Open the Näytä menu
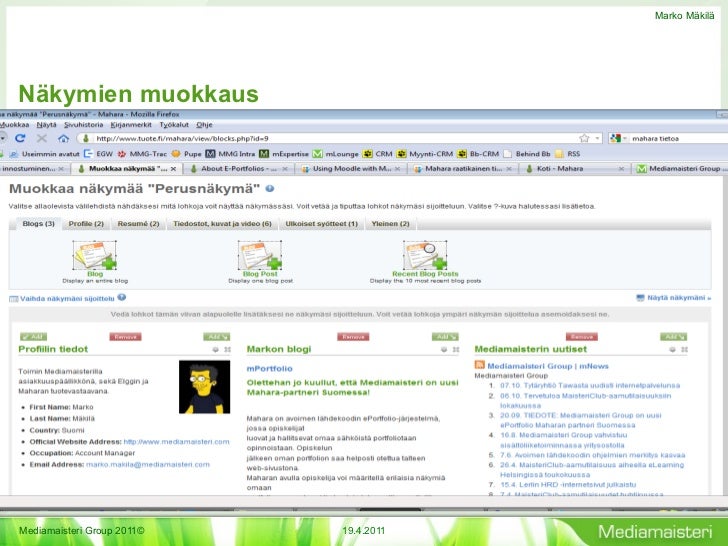The width and height of the screenshot is (728, 546). [x=46, y=125]
